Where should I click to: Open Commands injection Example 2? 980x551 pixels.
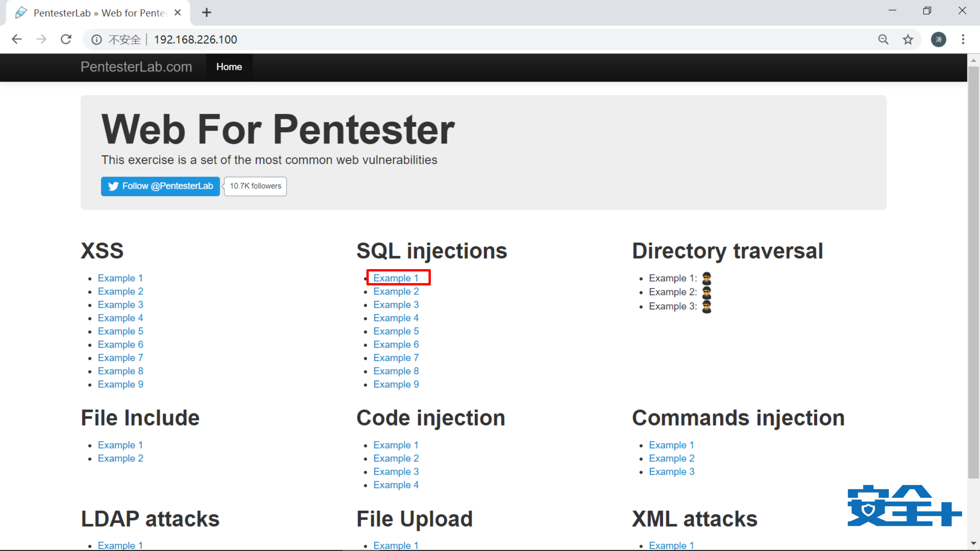pyautogui.click(x=671, y=458)
